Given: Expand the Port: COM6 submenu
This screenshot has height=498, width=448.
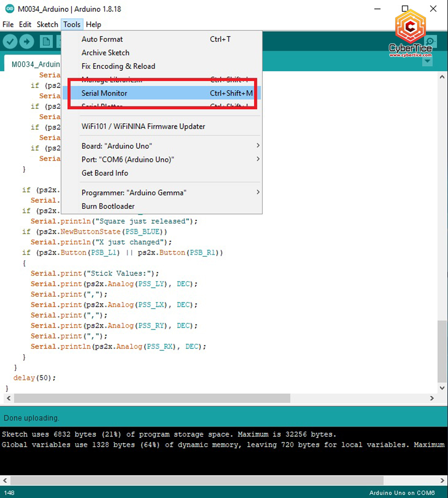Looking at the screenshot, I should pos(162,159).
